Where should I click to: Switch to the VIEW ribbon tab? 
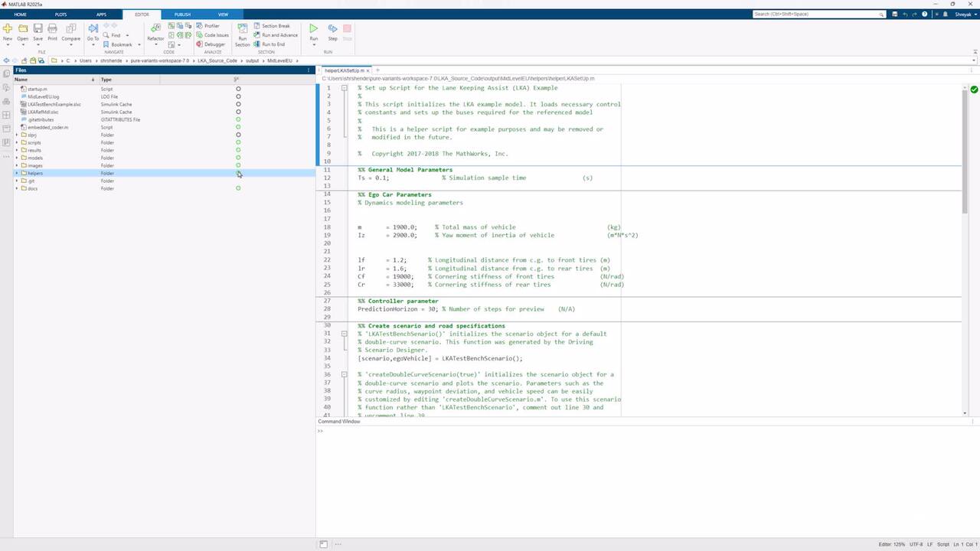(x=223, y=15)
